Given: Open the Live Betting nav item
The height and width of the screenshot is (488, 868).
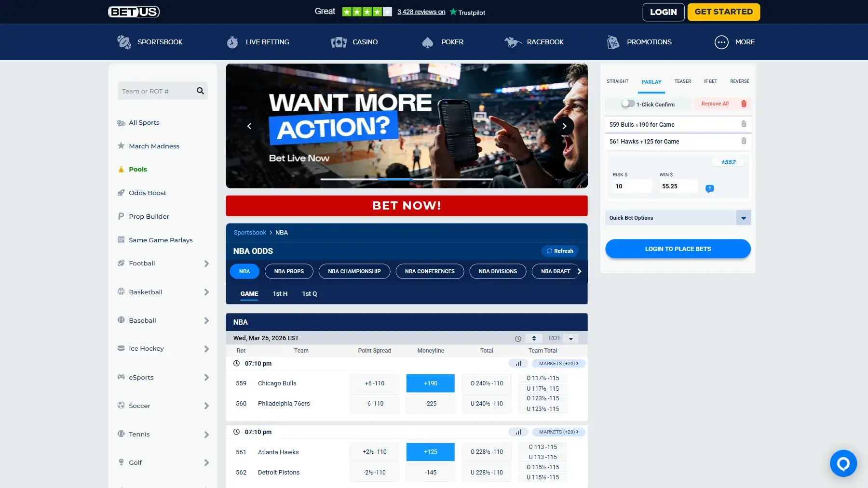Looking at the screenshot, I should coord(258,42).
